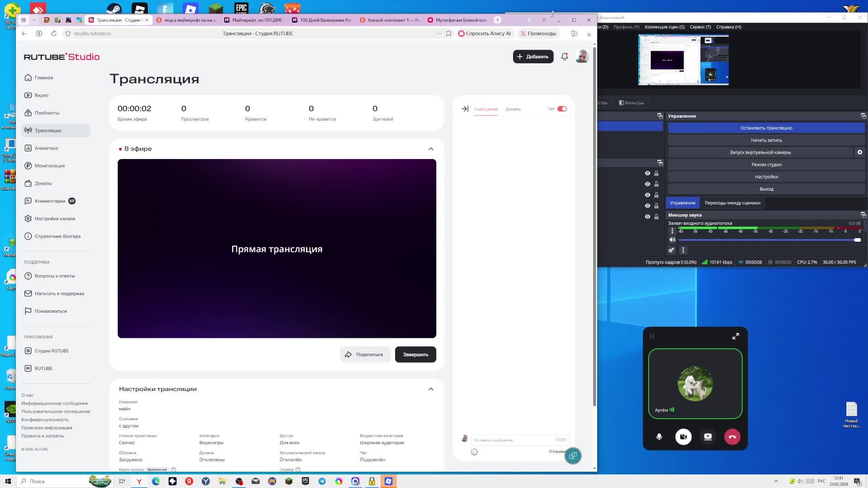Click the audio volume slider in OBS mixer
The image size is (868, 488).
pos(769,240)
